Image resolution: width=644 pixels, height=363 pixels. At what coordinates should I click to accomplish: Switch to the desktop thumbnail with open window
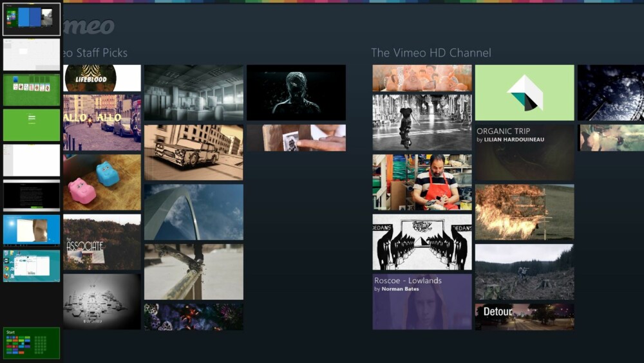pos(32,266)
